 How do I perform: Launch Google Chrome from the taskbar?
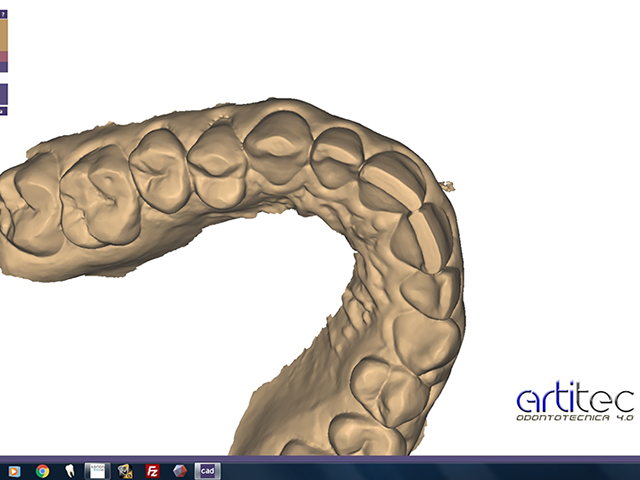pos(42,471)
